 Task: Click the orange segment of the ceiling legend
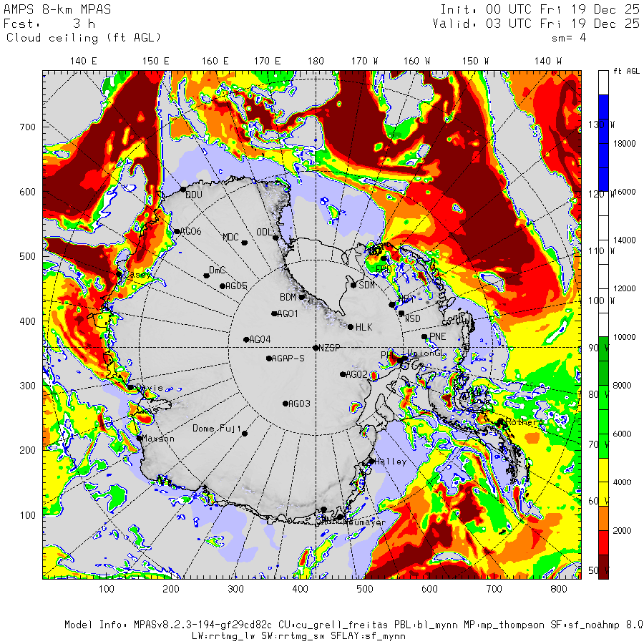pos(603,518)
